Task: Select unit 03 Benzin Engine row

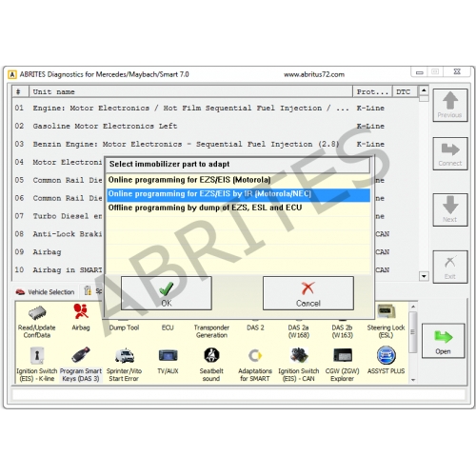Action: point(216,144)
